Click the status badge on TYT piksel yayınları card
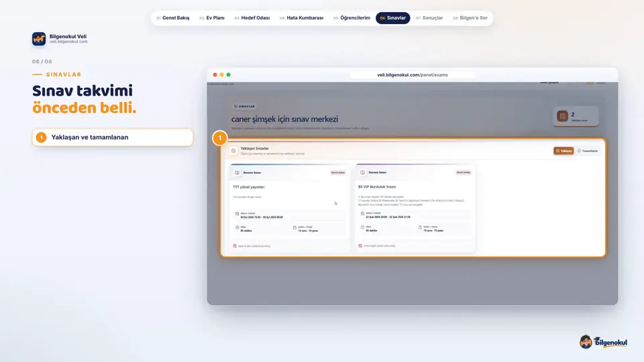644x362 pixels. tap(338, 173)
